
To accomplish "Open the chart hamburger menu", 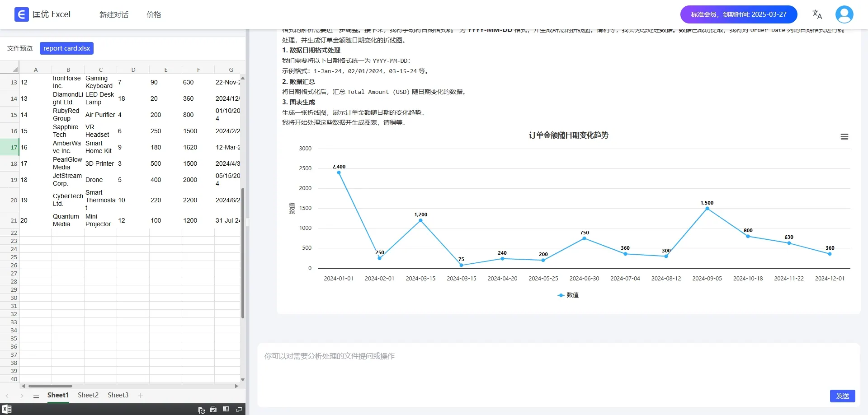I will click(x=844, y=136).
